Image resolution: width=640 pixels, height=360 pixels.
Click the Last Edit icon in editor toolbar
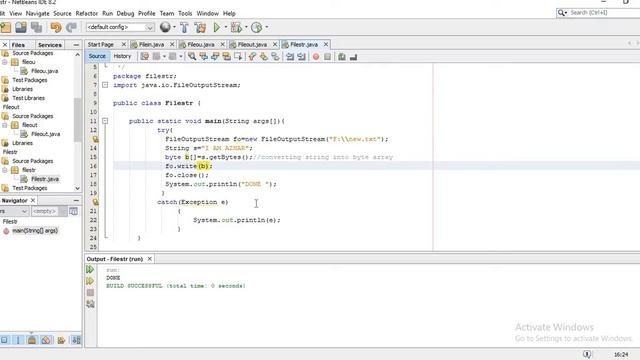[144, 57]
